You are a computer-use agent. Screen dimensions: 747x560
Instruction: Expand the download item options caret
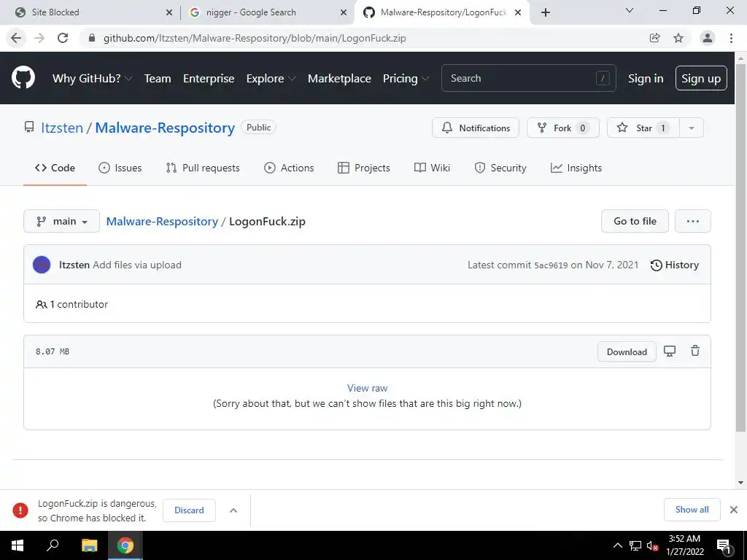coord(233,510)
